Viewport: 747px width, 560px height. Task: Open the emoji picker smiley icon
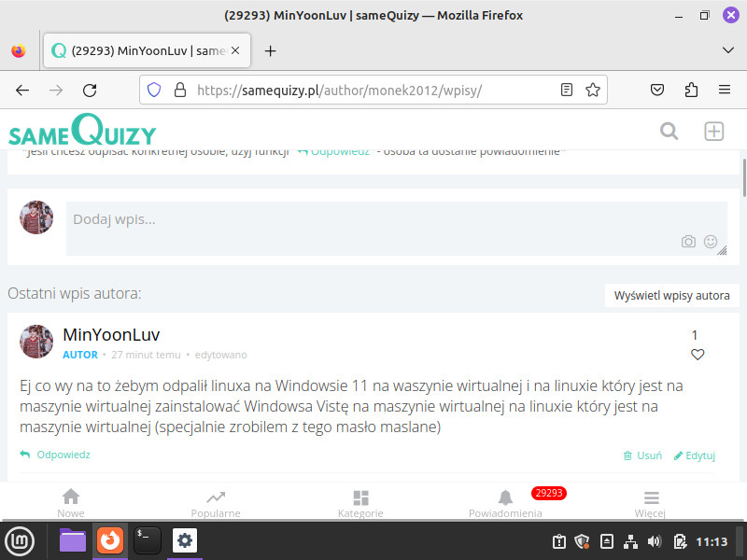click(x=711, y=242)
